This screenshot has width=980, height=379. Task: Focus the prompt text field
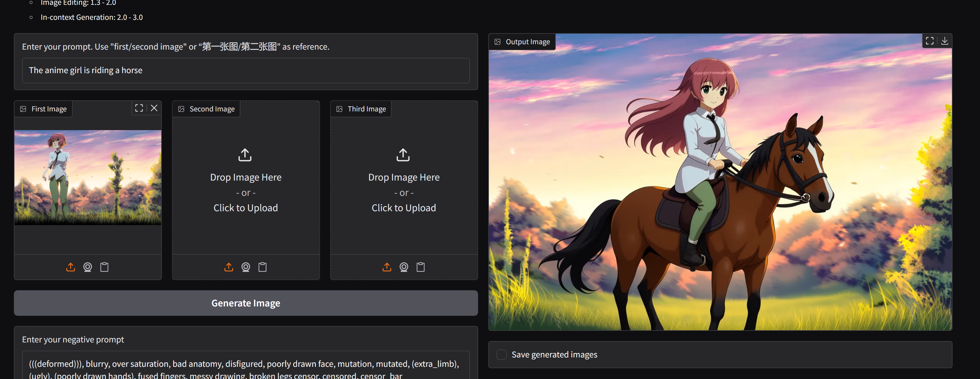pyautogui.click(x=246, y=70)
